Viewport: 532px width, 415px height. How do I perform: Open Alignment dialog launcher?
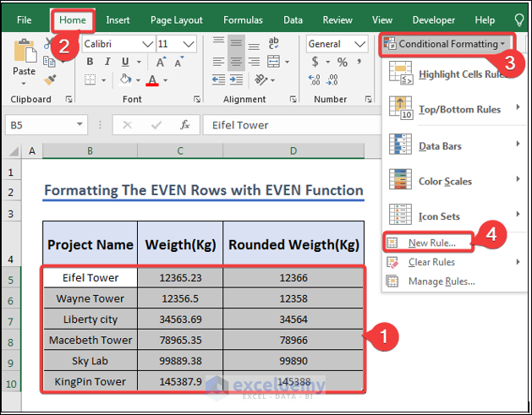(x=293, y=99)
